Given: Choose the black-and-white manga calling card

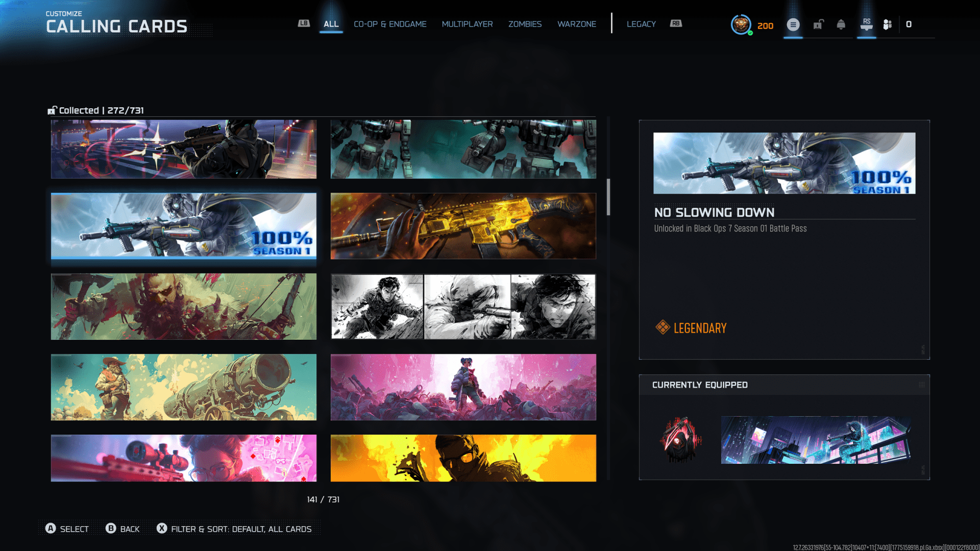Looking at the screenshot, I should pos(463,307).
